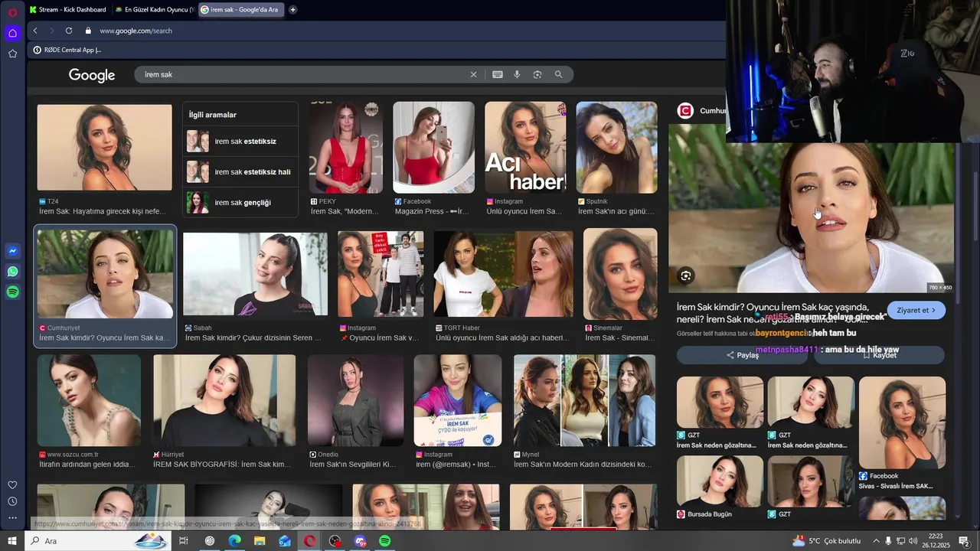Open Microsoft Edge from the taskbar
Image resolution: width=980 pixels, height=551 pixels.
tap(234, 541)
